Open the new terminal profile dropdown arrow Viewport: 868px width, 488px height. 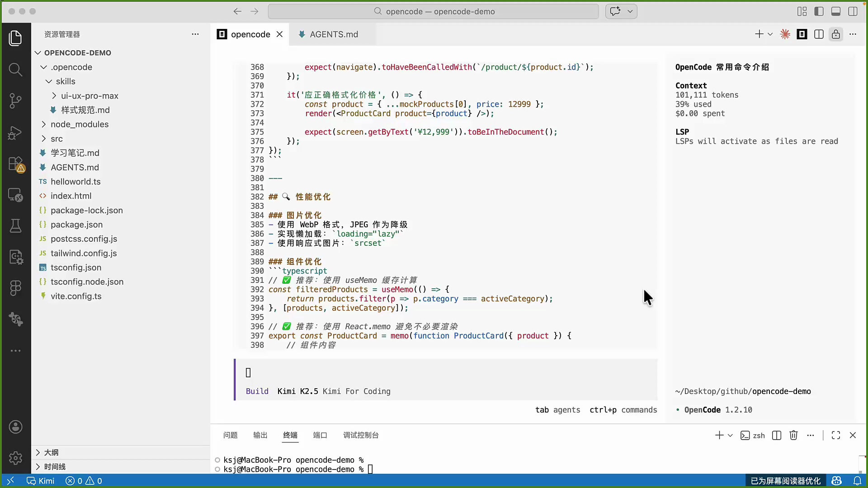pyautogui.click(x=730, y=435)
